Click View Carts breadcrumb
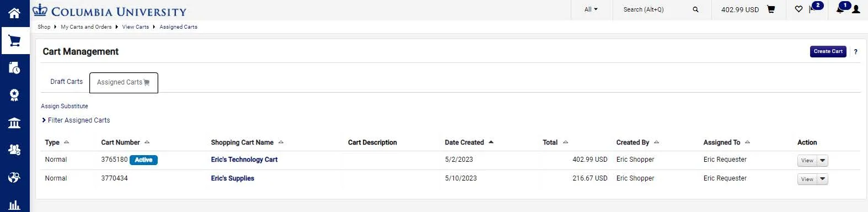 tap(135, 26)
